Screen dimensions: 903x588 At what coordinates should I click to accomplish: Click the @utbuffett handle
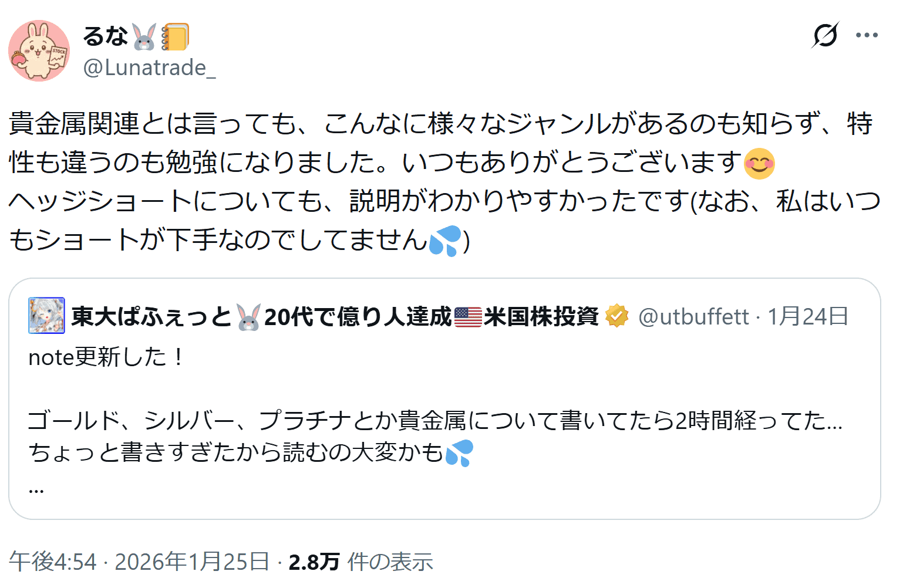(x=693, y=317)
